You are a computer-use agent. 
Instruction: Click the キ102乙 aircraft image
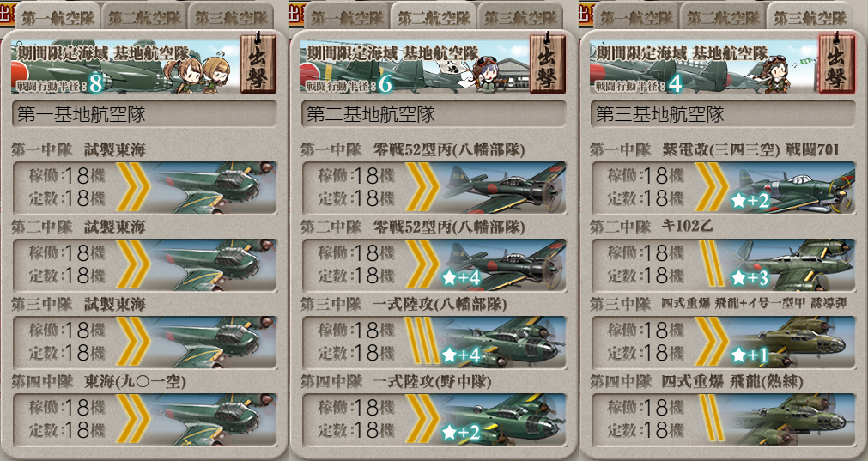[x=788, y=264]
